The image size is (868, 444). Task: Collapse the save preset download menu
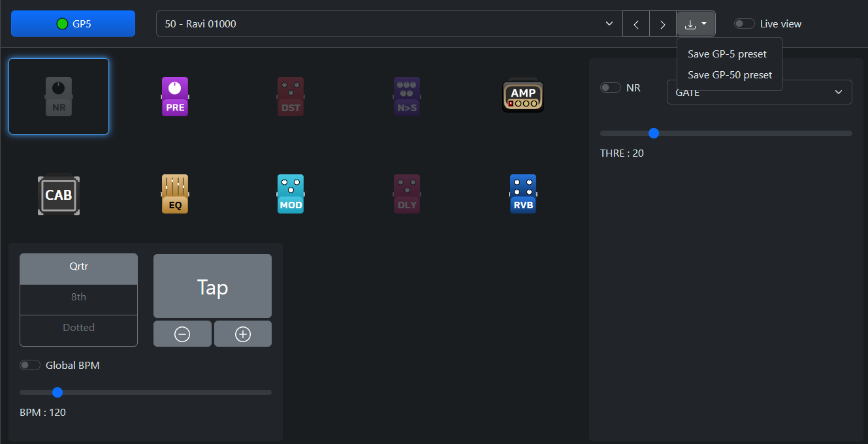[x=696, y=24]
